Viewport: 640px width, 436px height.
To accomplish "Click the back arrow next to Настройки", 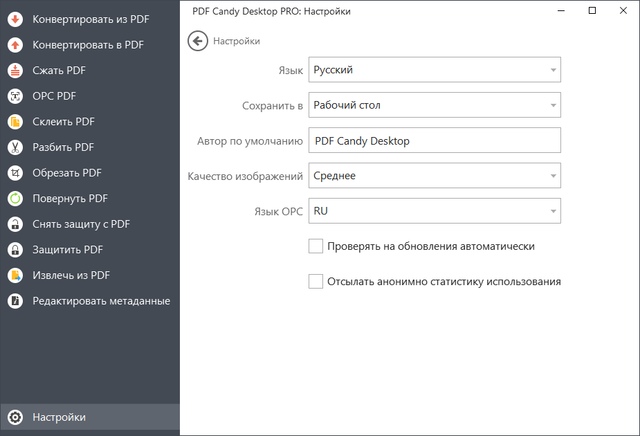I will click(197, 41).
